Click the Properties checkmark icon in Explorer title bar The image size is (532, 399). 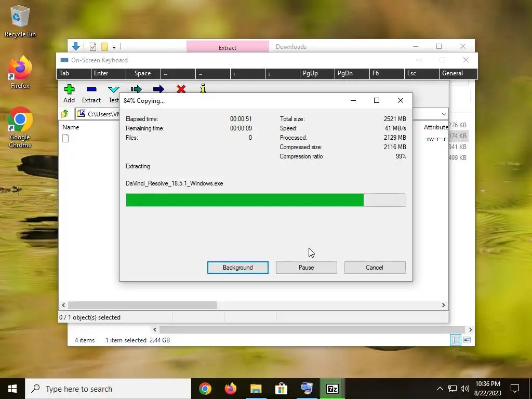click(x=92, y=47)
